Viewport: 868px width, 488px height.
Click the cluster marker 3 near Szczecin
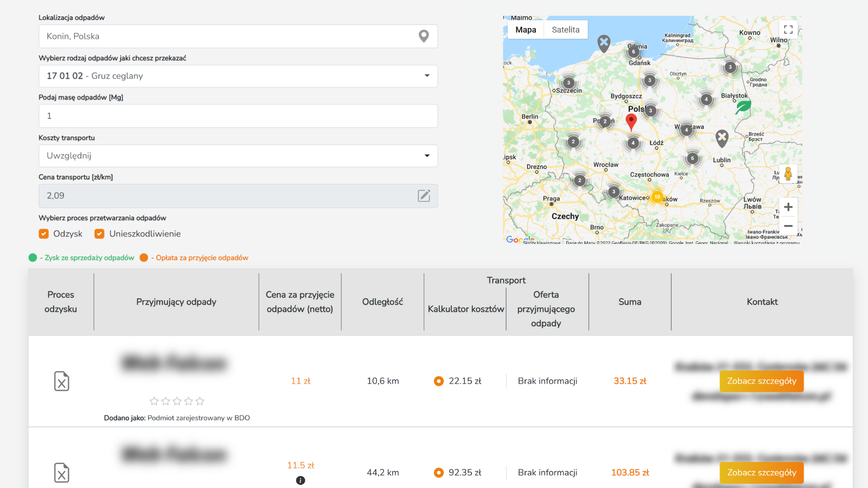pos(569,83)
